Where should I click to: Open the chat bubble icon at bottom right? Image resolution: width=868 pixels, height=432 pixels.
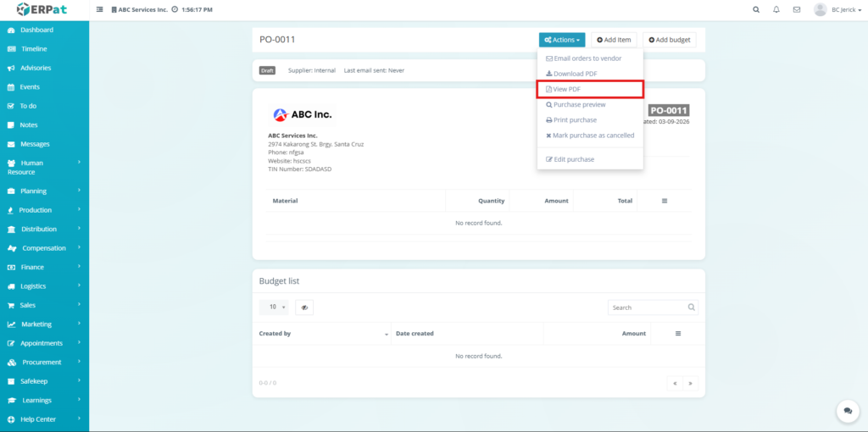tap(847, 411)
